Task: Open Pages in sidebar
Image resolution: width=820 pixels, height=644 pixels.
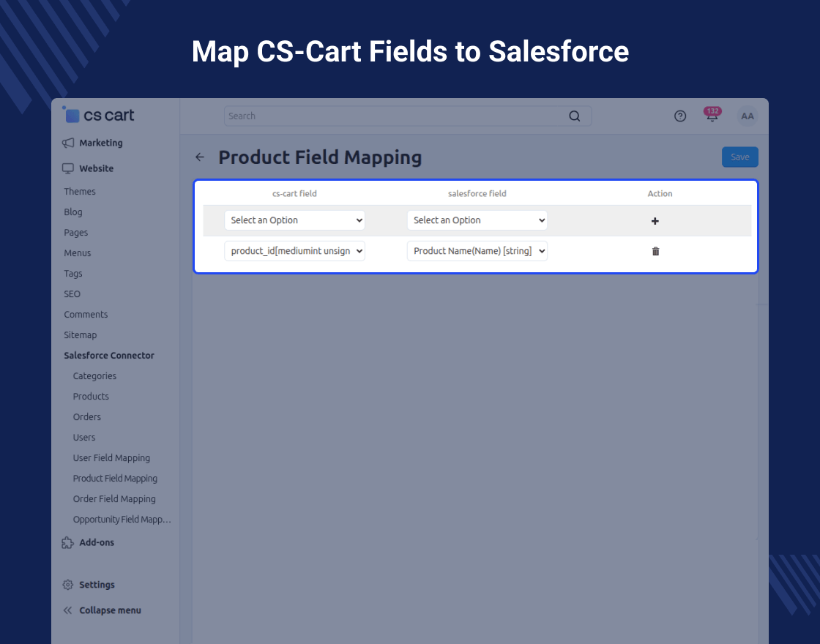Action: click(76, 233)
